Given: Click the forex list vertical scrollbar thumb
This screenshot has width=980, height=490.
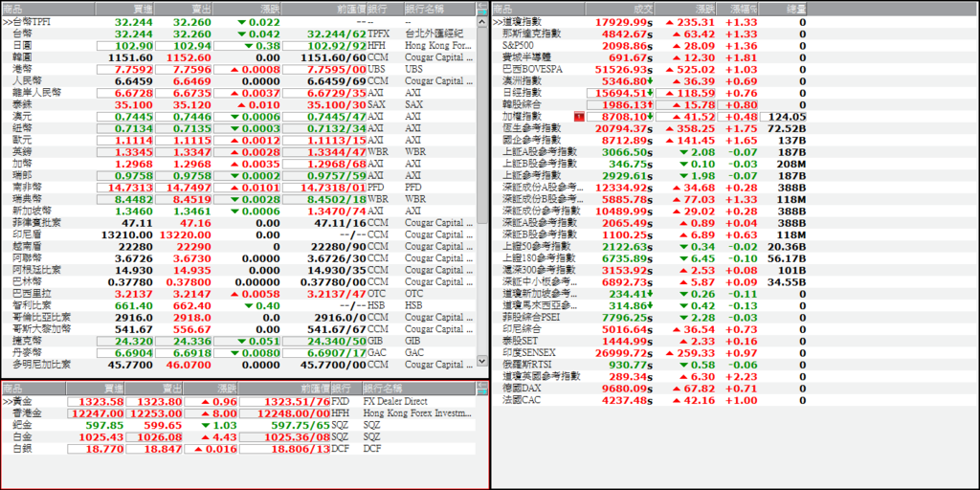Looking at the screenshot, I should coord(482,125).
